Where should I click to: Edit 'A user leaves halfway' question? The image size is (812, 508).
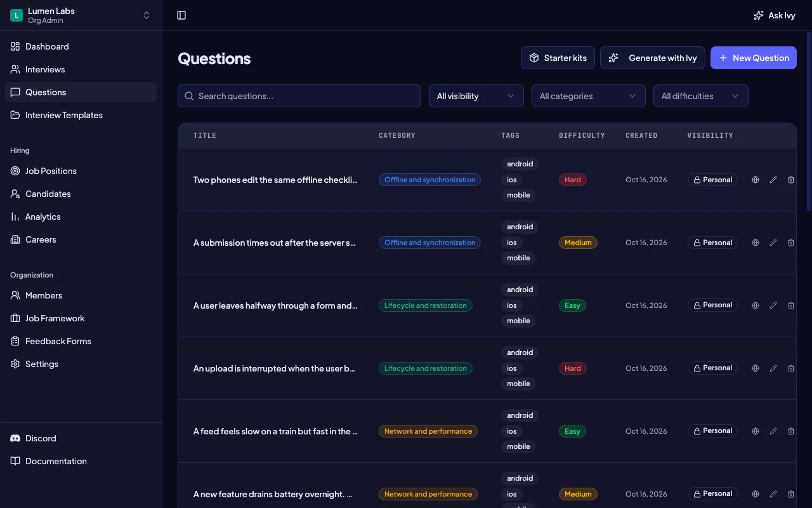(x=773, y=305)
